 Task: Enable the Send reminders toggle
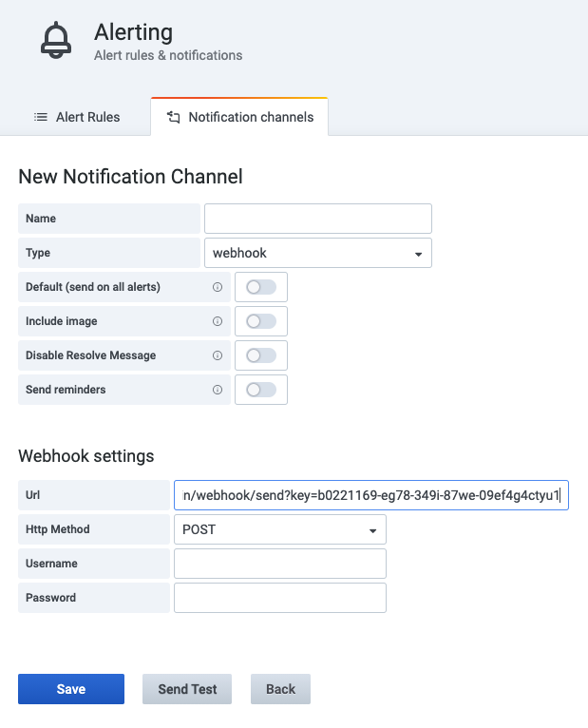(261, 390)
